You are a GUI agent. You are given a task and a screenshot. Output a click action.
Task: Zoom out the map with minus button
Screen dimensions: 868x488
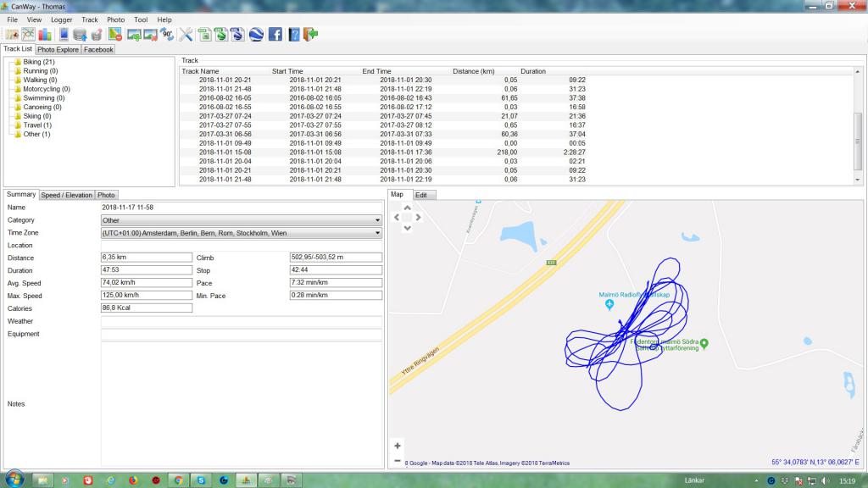(x=398, y=461)
